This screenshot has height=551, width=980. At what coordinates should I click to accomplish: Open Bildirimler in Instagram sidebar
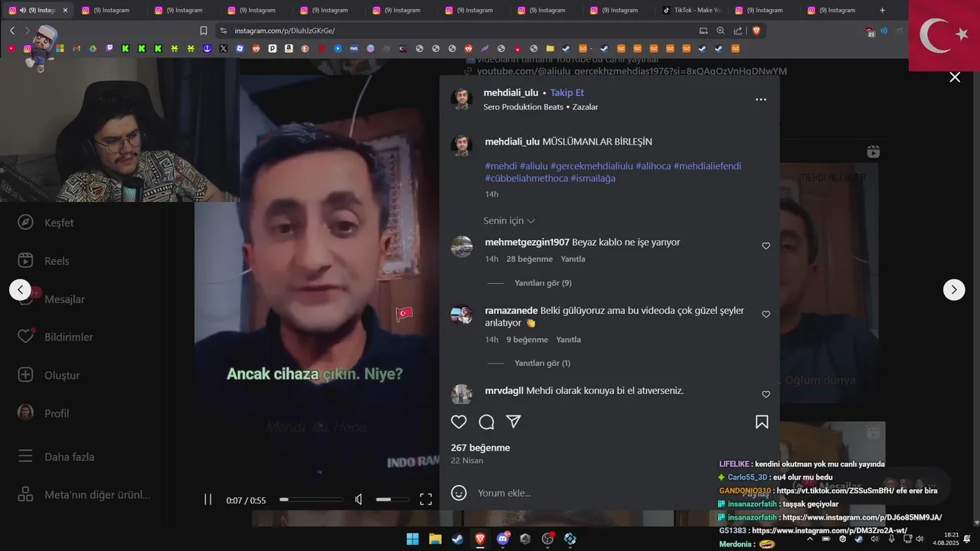(x=55, y=337)
